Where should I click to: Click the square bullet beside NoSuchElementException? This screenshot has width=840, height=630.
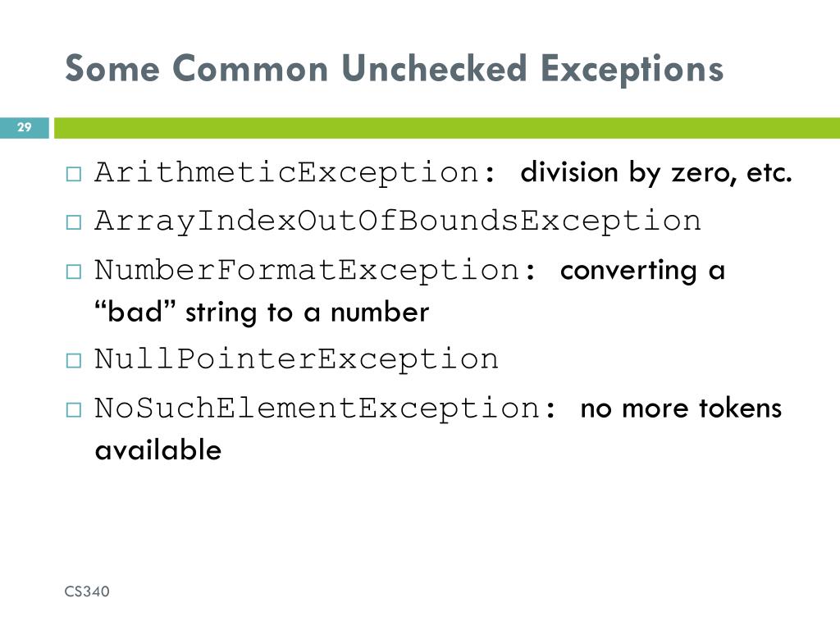point(74,410)
